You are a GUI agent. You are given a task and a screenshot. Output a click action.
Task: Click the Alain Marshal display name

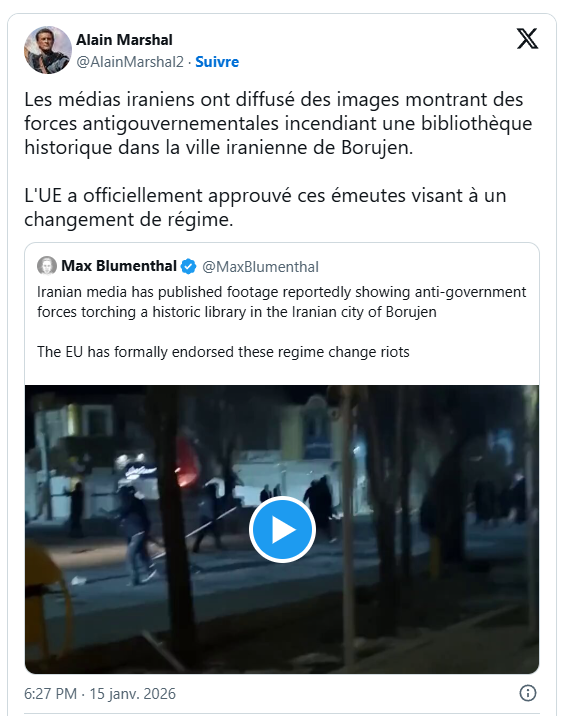124,40
